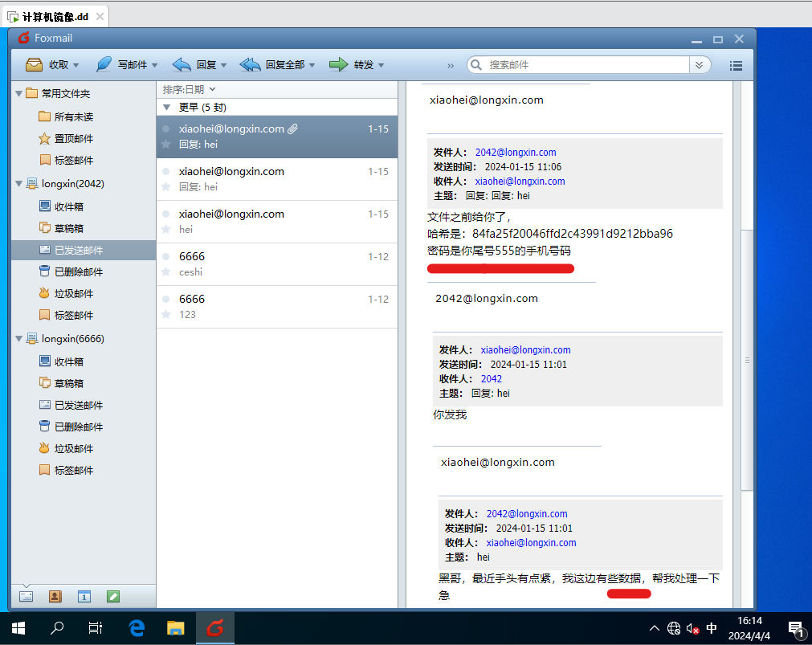Star the 6666 ceshi email

pyautogui.click(x=165, y=271)
